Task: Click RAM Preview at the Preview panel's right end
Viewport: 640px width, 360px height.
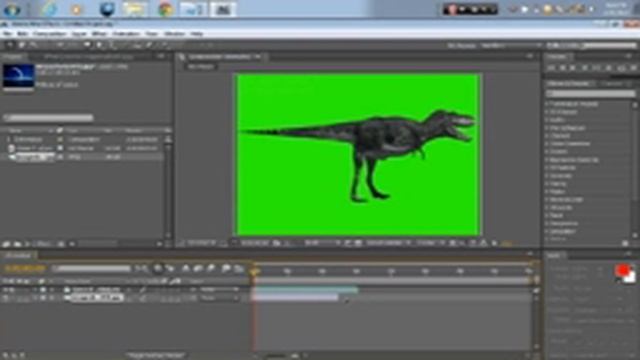Action: coord(634,68)
